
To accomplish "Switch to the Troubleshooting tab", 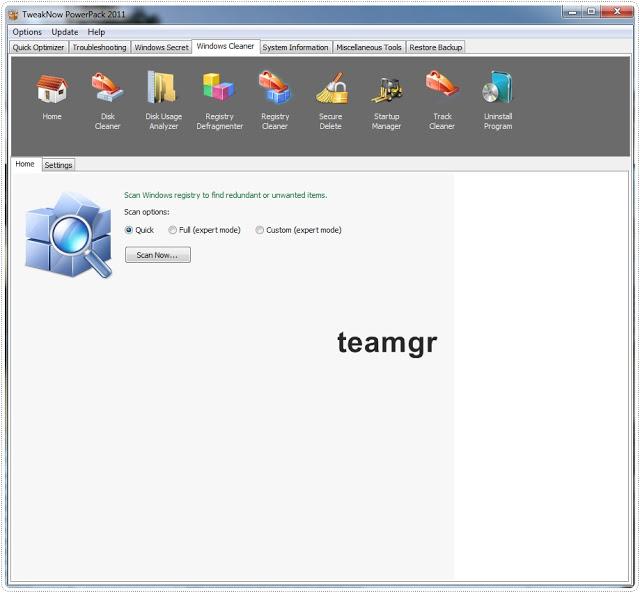I will tap(100, 47).
